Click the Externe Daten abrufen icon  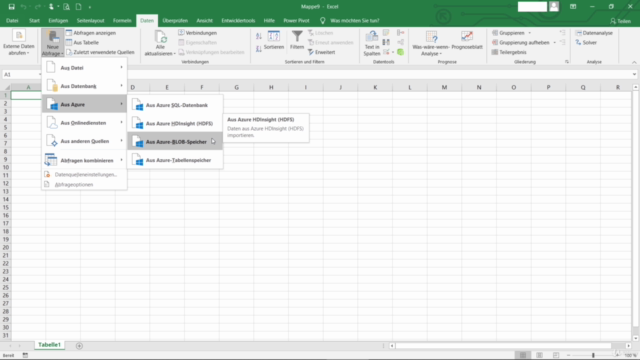coord(19,36)
